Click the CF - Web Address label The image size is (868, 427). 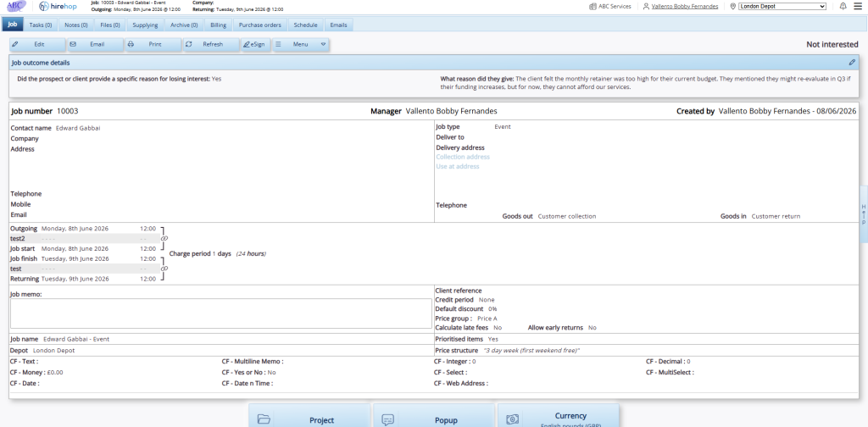(x=461, y=383)
